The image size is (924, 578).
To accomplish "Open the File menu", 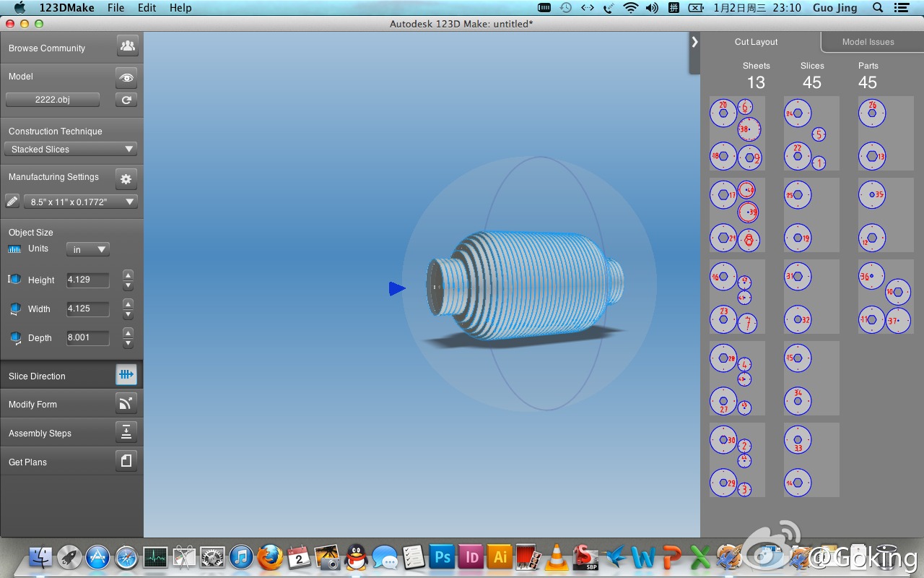I will coord(115,8).
